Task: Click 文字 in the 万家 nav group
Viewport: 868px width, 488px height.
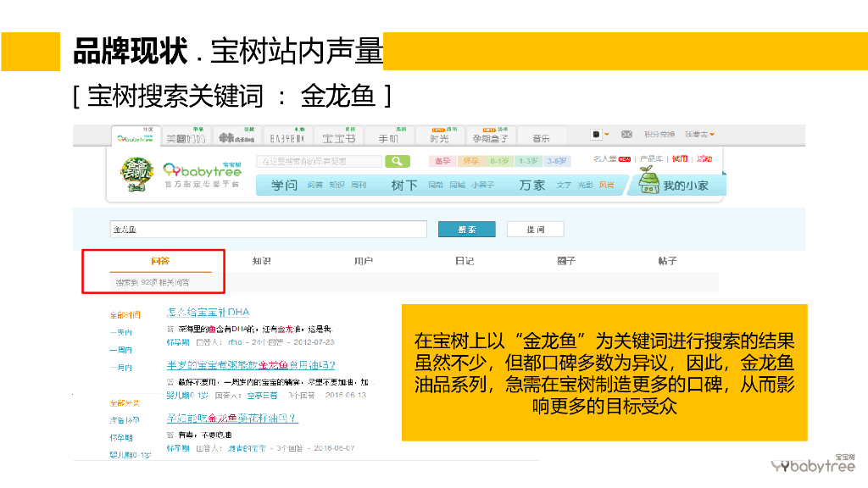Action: point(564,185)
